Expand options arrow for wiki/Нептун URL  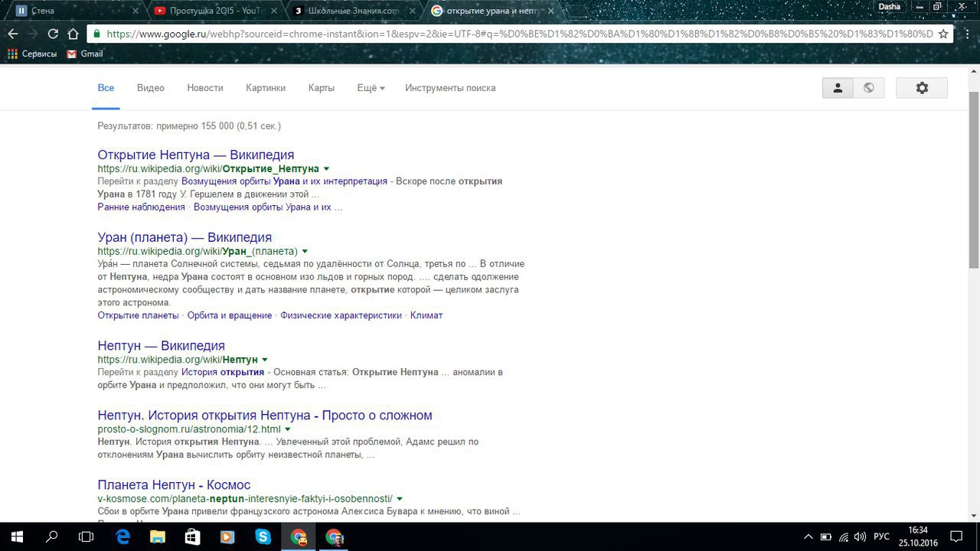click(x=265, y=360)
